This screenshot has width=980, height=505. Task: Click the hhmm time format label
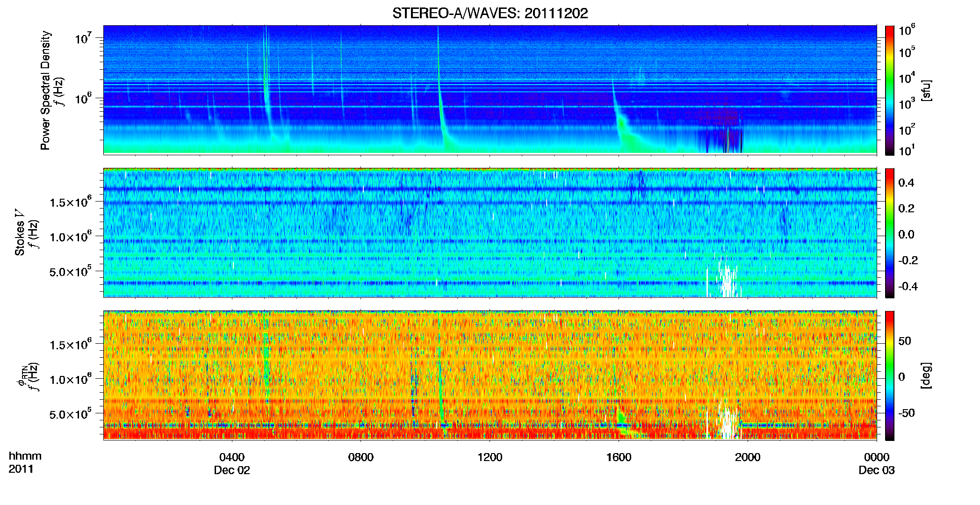tap(25, 456)
